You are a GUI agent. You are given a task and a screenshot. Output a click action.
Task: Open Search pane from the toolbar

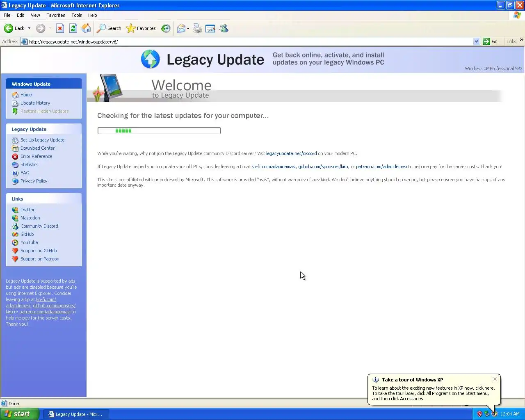(109, 28)
